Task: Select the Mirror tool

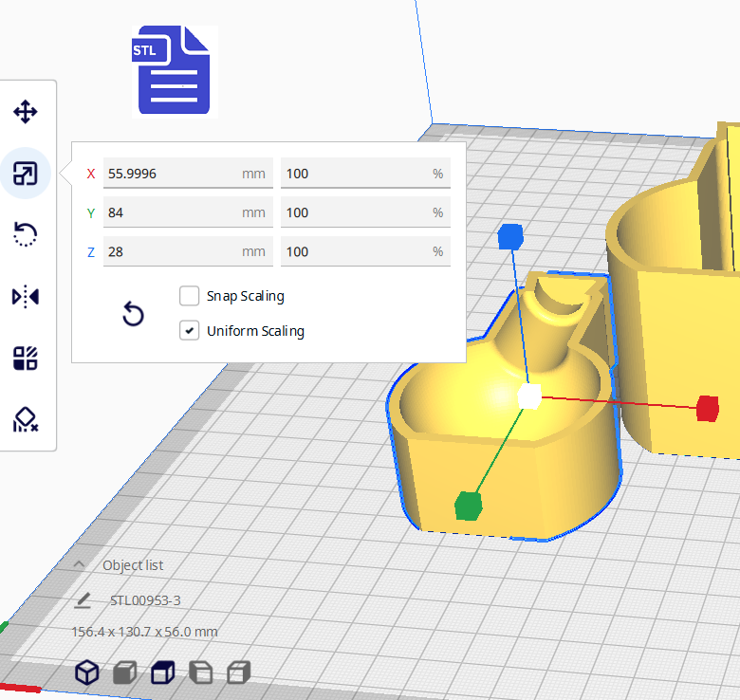Action: coord(25,297)
